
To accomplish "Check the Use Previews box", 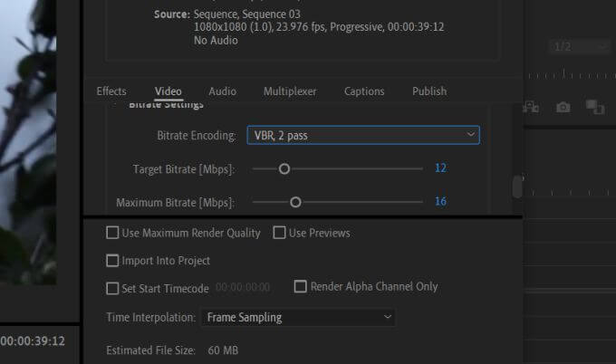I will 280,233.
